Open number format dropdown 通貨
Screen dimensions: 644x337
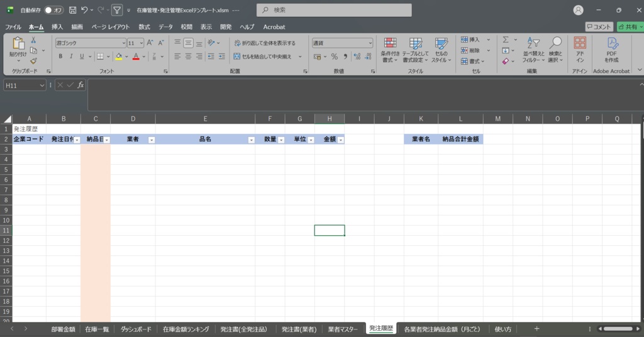coord(370,43)
